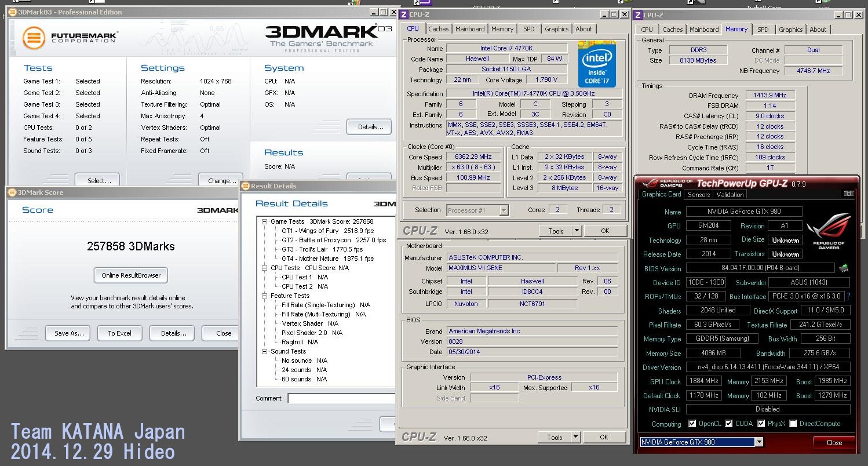Select the GT2 - Battle of Proxycon row
The height and width of the screenshot is (466, 868).
tap(334, 240)
